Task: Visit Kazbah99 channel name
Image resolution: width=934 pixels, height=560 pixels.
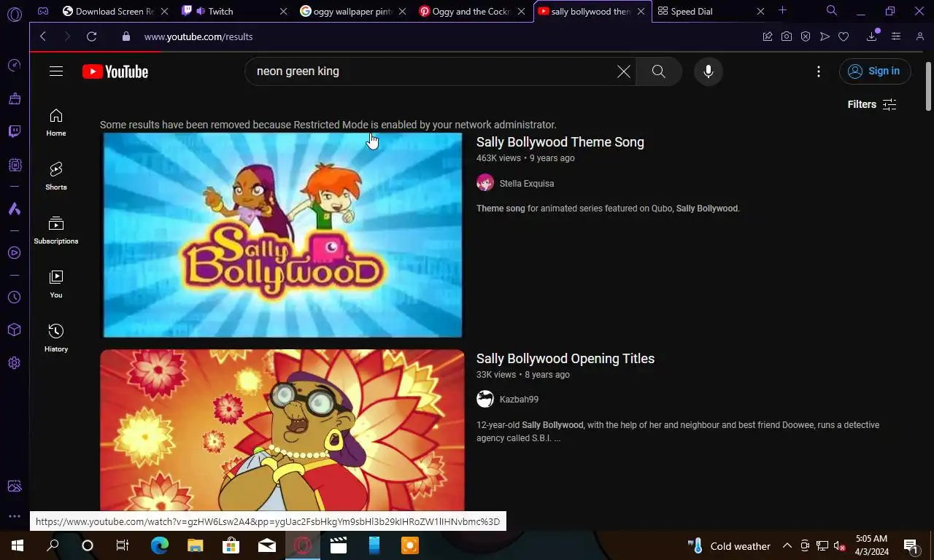Action: pos(519,400)
